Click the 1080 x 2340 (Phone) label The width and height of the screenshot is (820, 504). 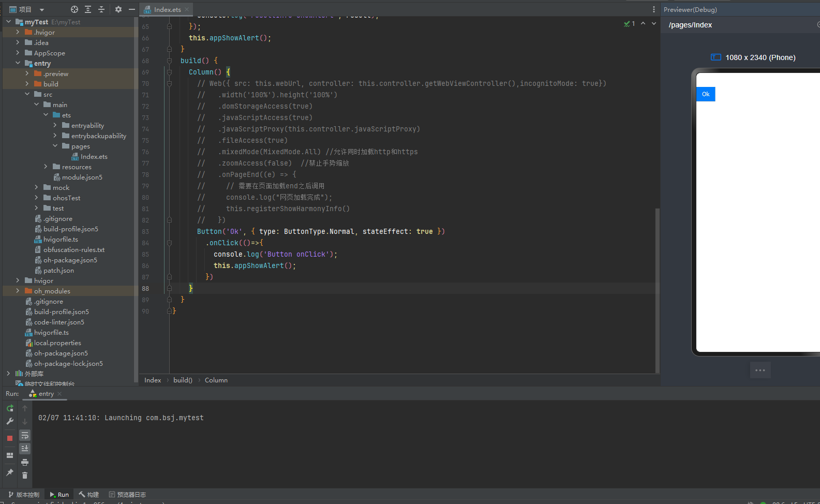[761, 57]
